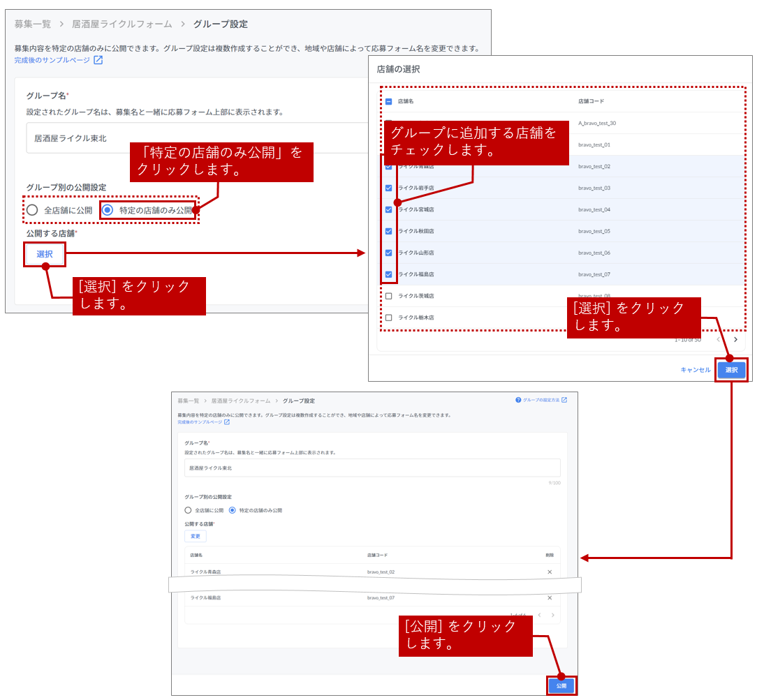Uncheck the ライクル宮城店 checkbox
757x700 pixels.
[x=389, y=209]
